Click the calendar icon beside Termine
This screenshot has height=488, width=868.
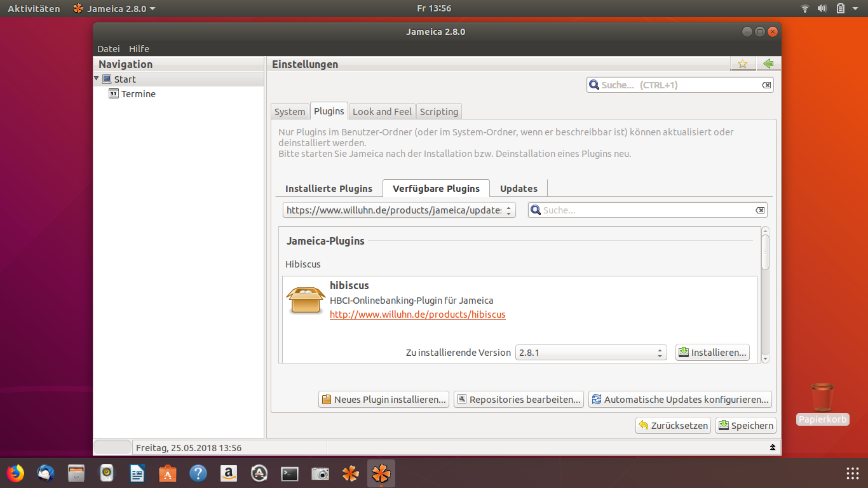pyautogui.click(x=114, y=94)
